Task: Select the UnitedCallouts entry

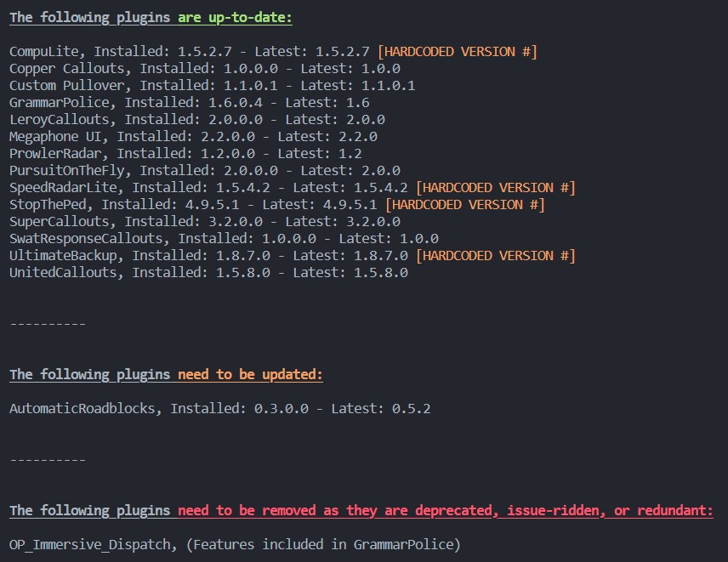Action: pyautogui.click(x=208, y=273)
